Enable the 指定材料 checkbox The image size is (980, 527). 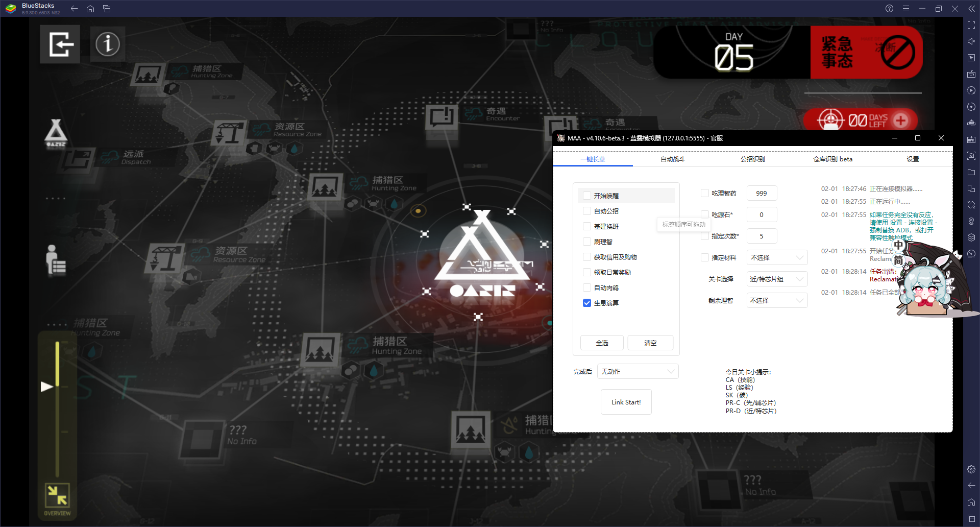(705, 257)
